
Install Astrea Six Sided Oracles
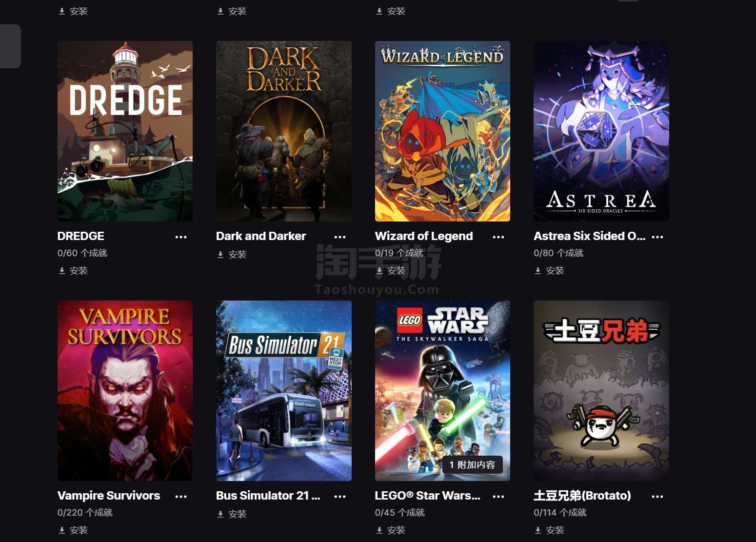[549, 271]
